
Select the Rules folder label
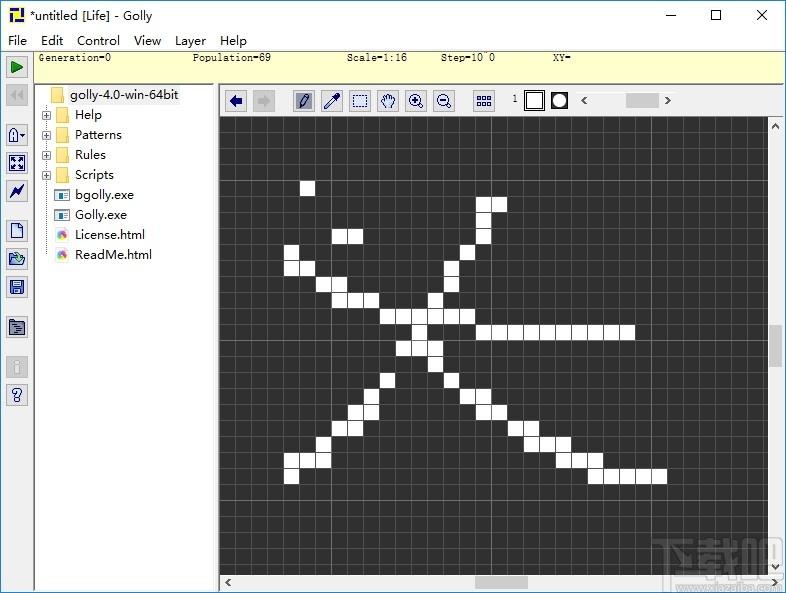coord(90,155)
